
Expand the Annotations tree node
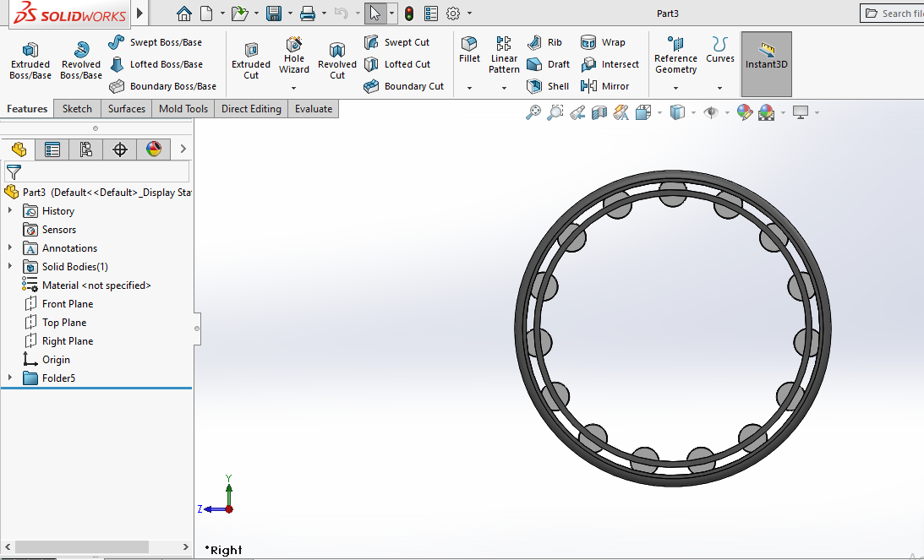tap(10, 247)
